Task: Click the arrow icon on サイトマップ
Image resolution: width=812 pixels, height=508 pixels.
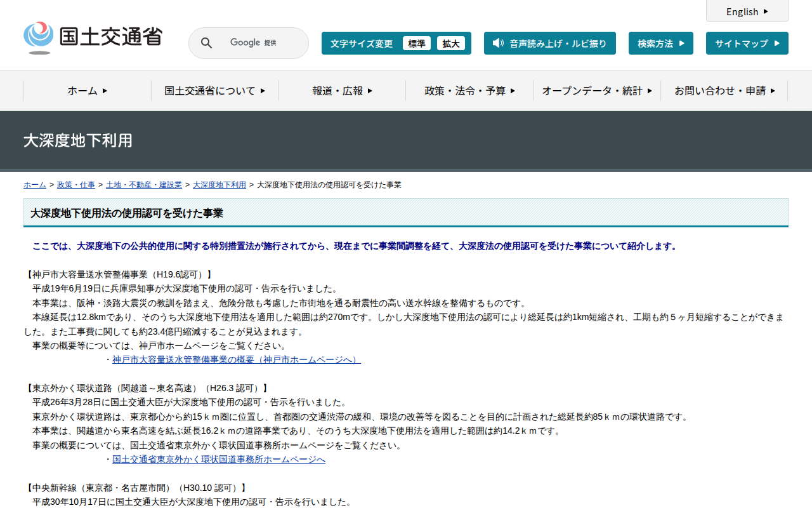Action: [x=776, y=43]
